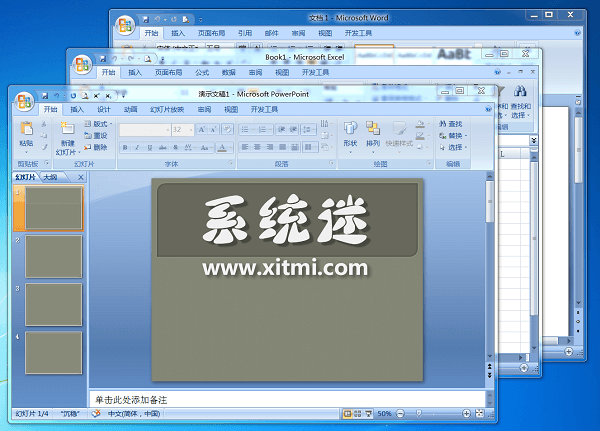The height and width of the screenshot is (431, 600).
Task: Open the 幻灯片放映 slide show tab
Action: tap(167, 109)
